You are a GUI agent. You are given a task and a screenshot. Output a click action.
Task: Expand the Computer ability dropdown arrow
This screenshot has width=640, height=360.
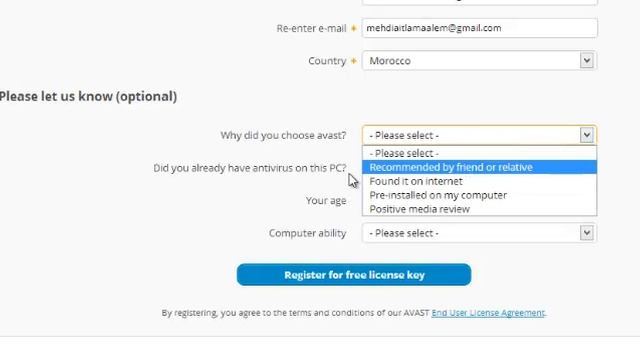(587, 233)
